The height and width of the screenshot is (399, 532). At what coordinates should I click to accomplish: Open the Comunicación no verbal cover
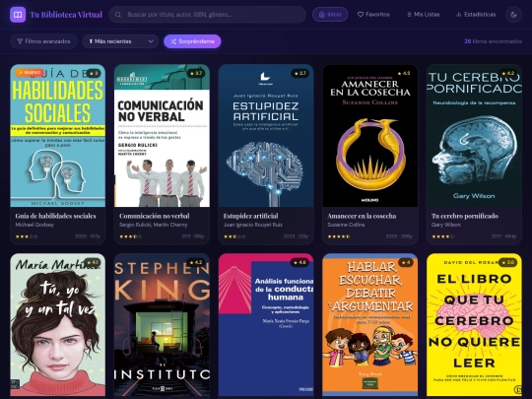pyautogui.click(x=162, y=136)
